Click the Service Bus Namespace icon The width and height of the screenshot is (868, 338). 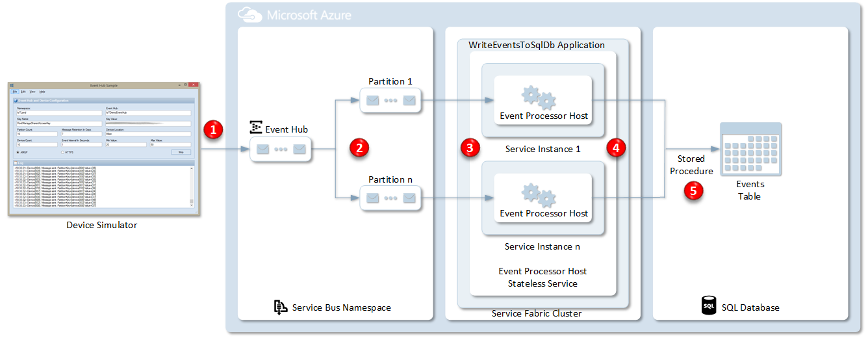281,307
